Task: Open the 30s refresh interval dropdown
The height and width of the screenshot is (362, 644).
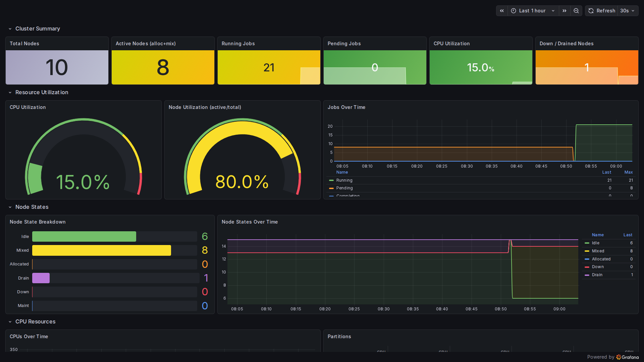Action: coord(628,11)
